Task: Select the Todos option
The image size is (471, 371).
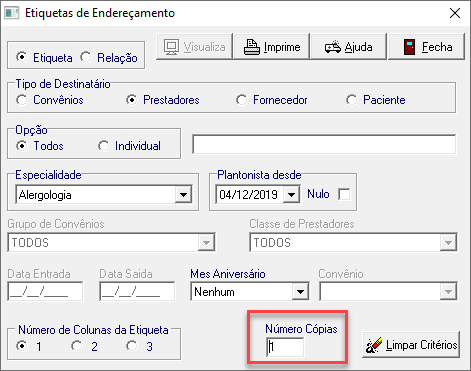Action: pos(22,146)
